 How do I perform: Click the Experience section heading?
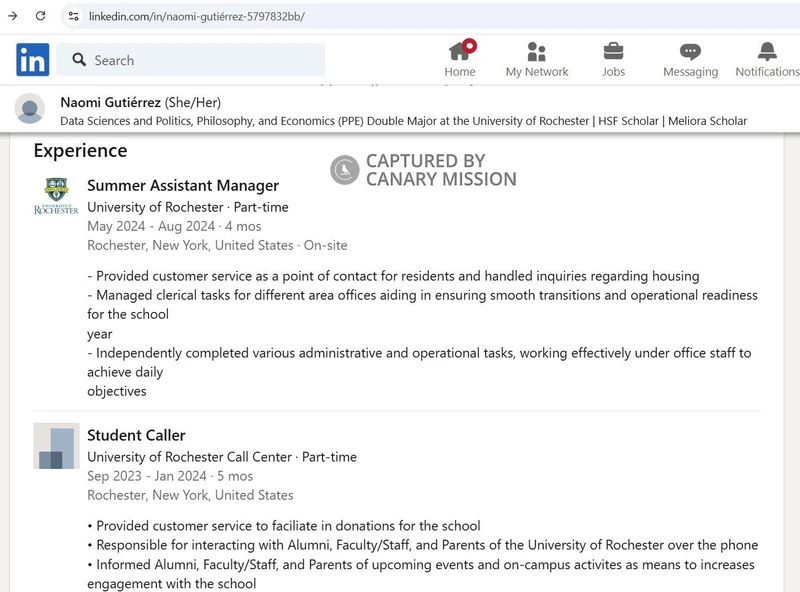click(x=81, y=151)
